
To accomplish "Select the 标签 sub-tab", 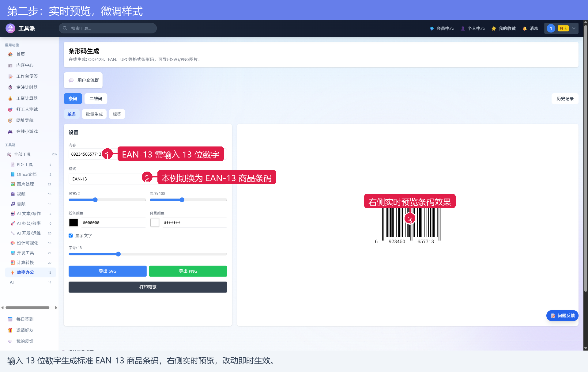I will [117, 114].
